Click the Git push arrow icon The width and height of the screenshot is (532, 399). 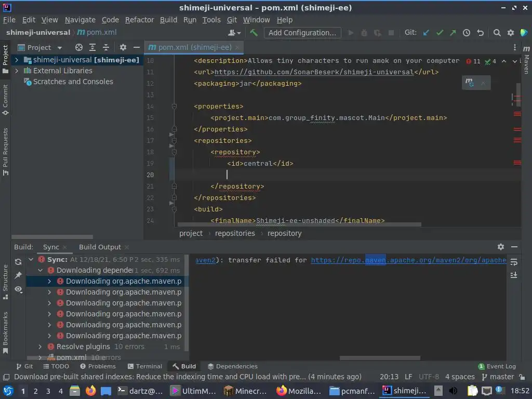(453, 33)
